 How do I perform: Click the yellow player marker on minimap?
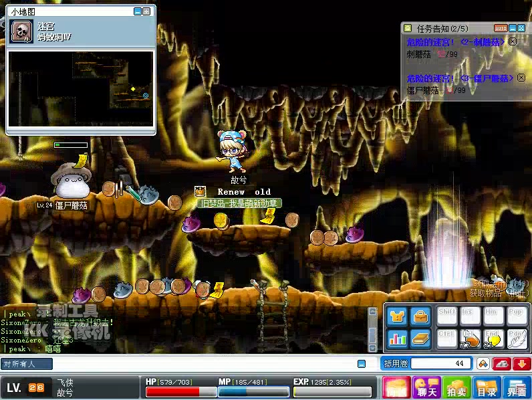(x=133, y=89)
